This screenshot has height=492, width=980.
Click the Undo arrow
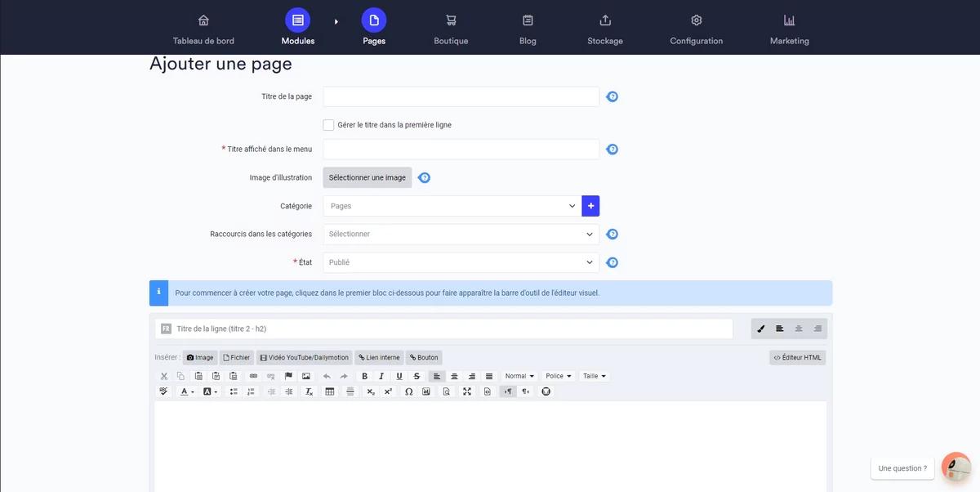[x=327, y=376]
